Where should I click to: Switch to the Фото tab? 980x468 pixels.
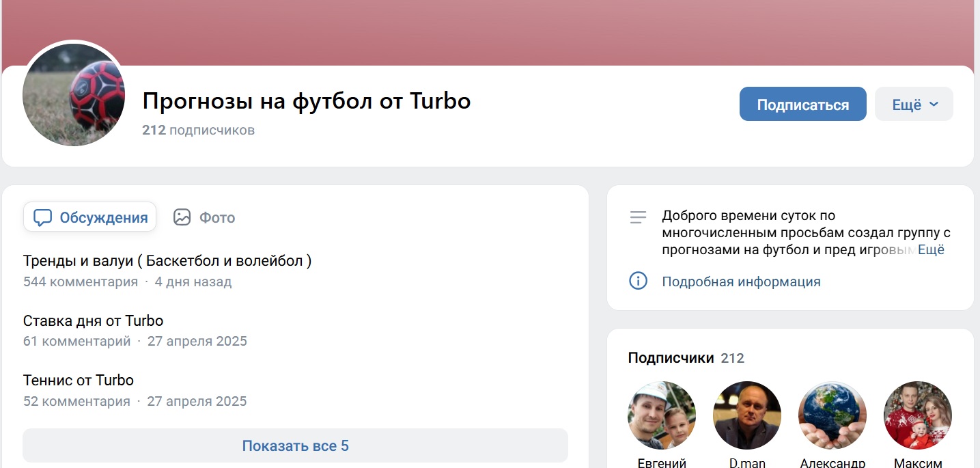204,217
